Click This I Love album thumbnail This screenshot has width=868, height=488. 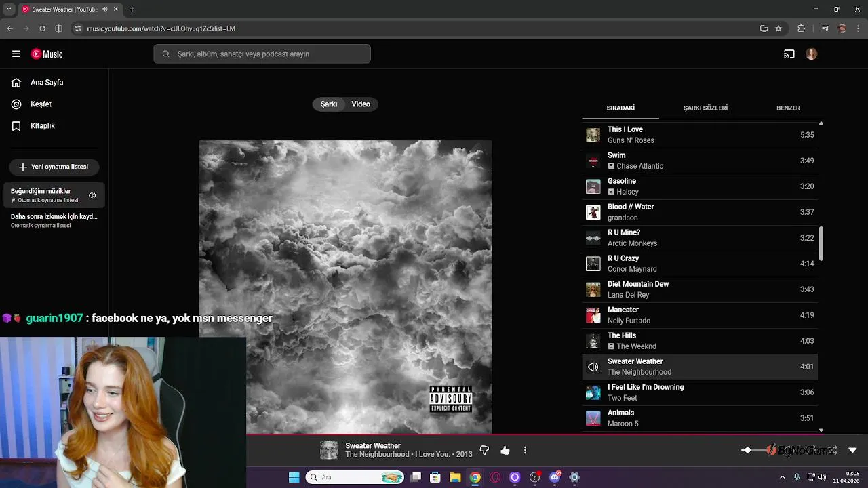pos(593,135)
